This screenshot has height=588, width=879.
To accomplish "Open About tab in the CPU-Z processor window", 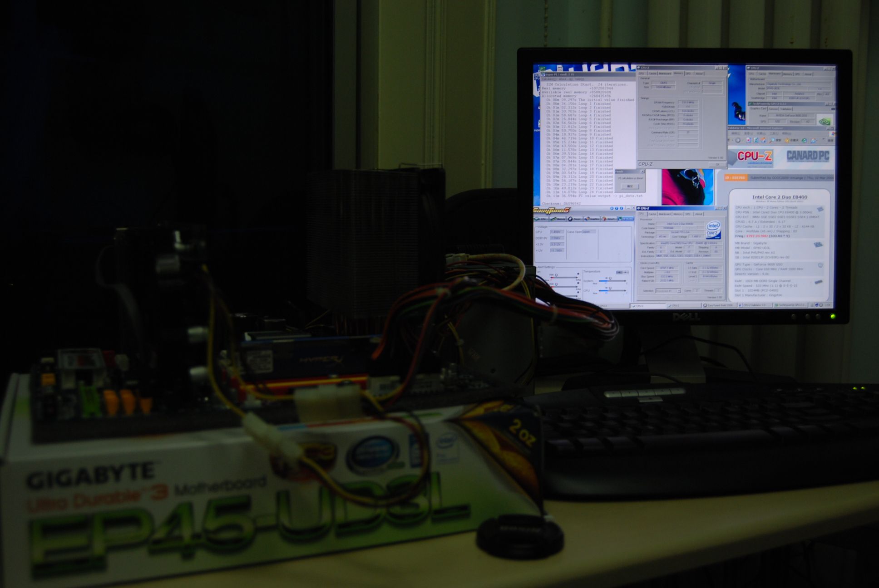I will pos(699,214).
